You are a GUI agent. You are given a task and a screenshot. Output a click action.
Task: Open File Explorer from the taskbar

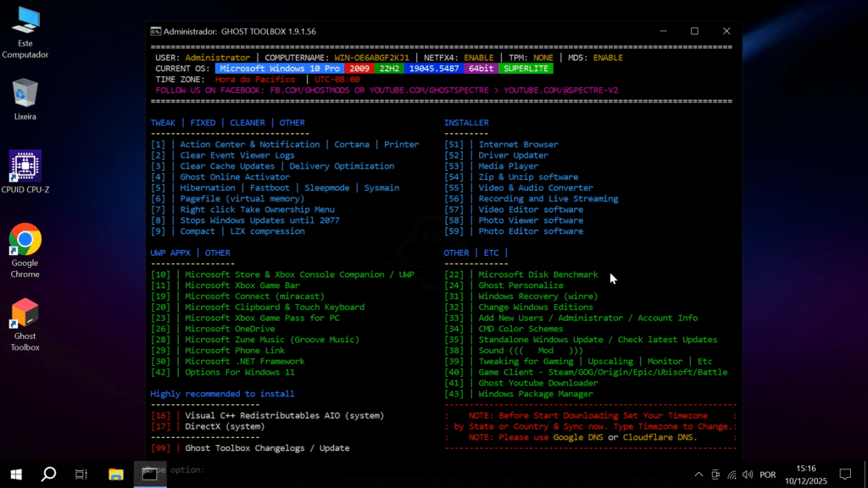click(x=116, y=474)
